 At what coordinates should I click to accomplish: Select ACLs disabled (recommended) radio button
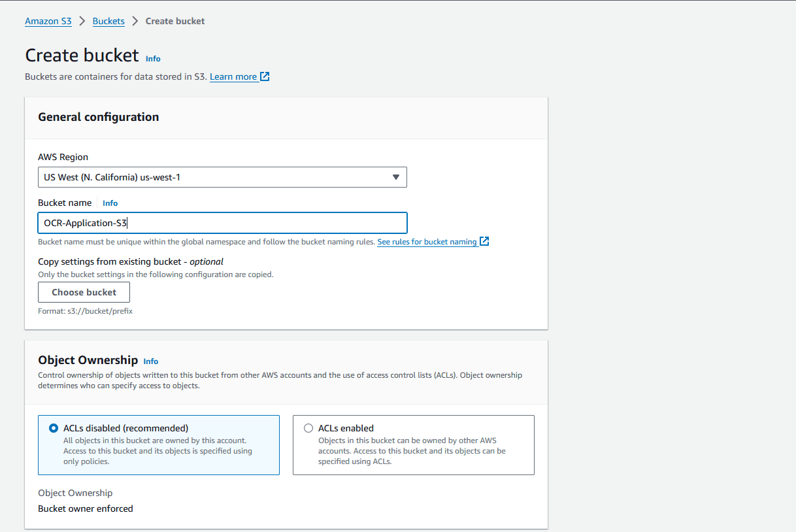54,428
